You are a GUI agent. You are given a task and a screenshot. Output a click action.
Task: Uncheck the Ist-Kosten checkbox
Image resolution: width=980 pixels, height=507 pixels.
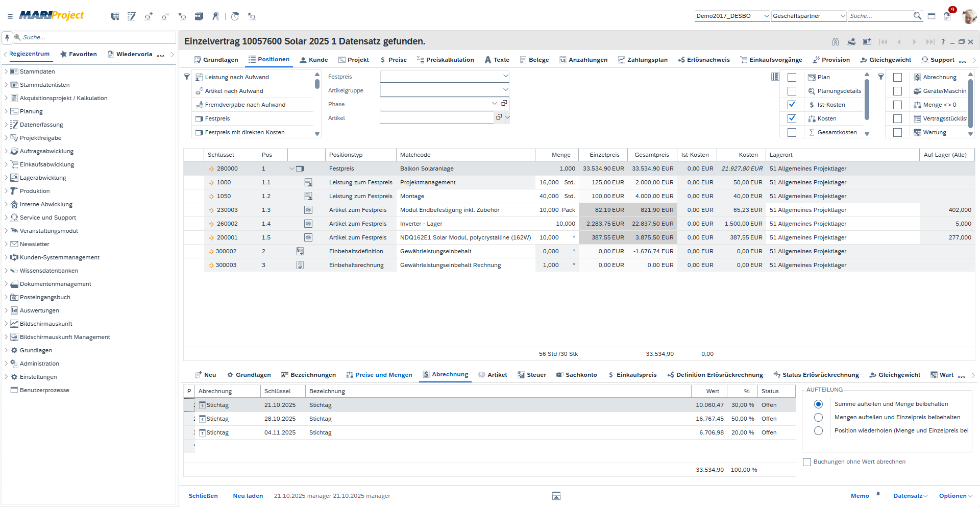tap(792, 105)
